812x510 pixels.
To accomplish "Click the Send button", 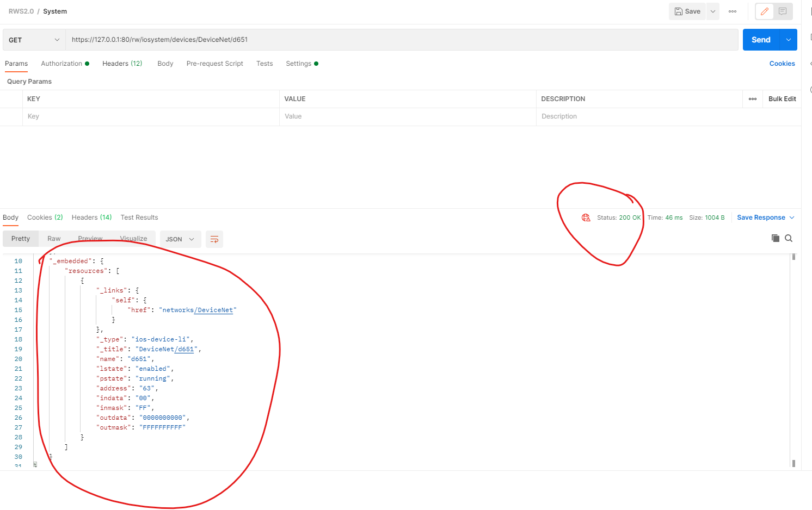I will [x=761, y=40].
